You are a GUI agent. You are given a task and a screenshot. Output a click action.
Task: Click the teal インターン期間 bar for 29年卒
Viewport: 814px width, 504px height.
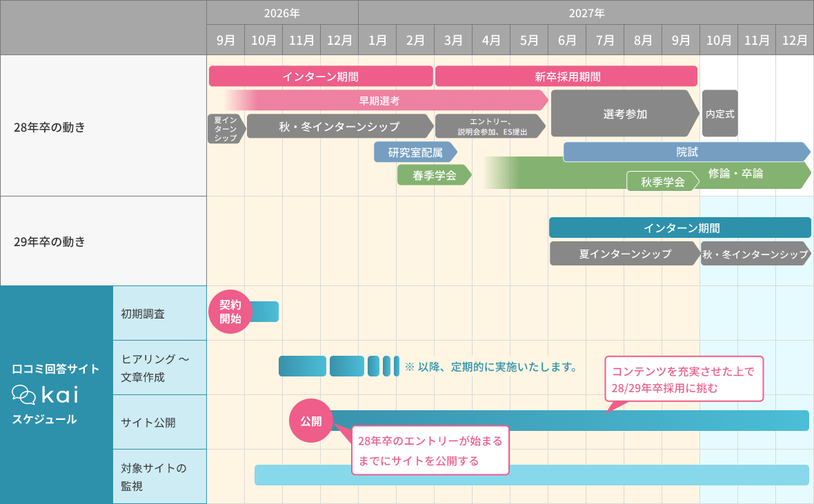(680, 228)
